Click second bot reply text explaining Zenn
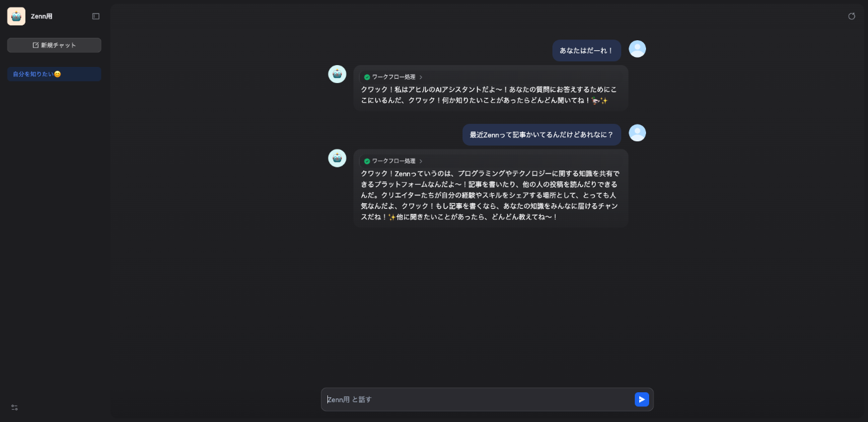 click(490, 195)
